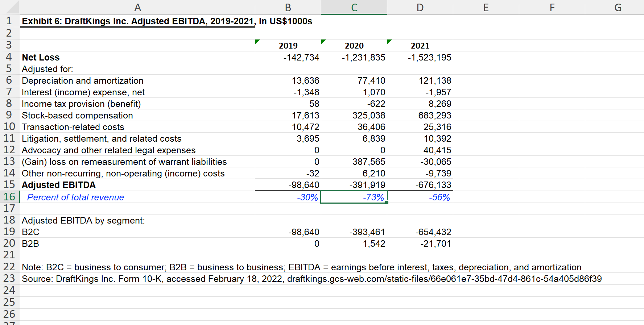Viewport: 644px width, 325px height.
Task: Select column F header
Action: (552, 7)
